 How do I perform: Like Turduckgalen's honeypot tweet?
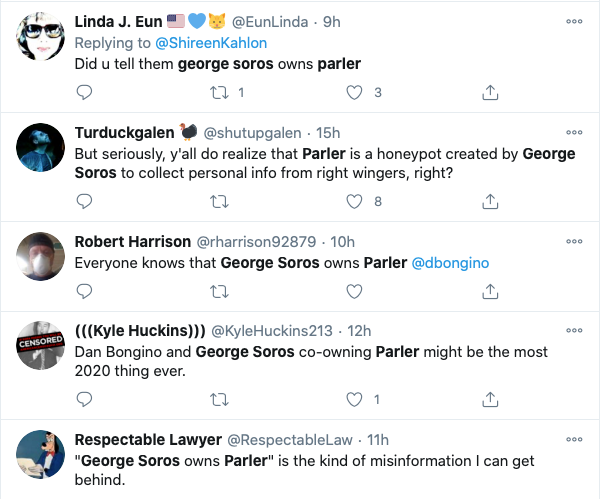point(353,201)
